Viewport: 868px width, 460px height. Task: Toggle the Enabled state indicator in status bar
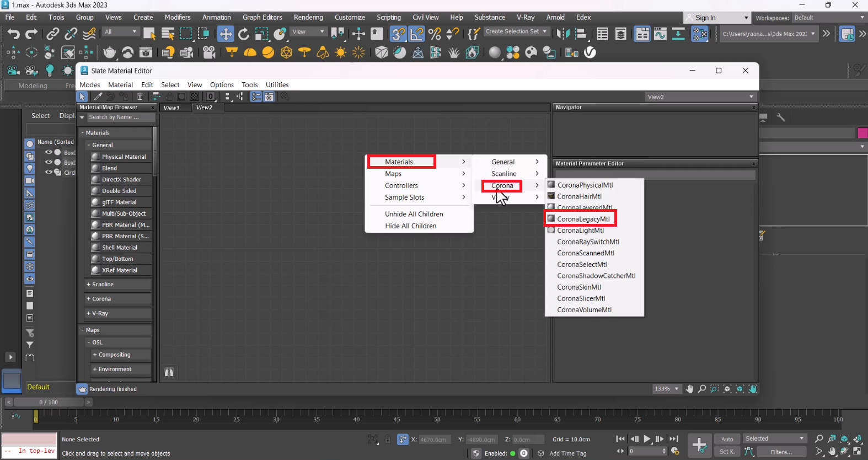pyautogui.click(x=513, y=453)
